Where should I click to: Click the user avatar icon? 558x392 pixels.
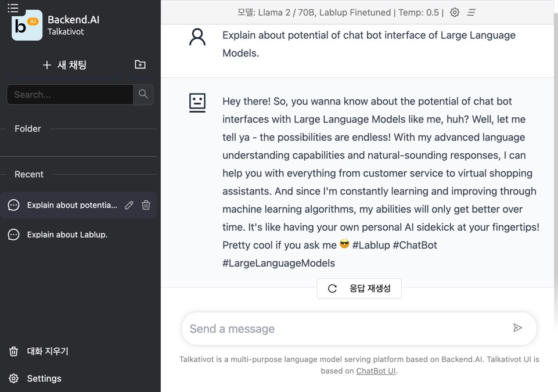pyautogui.click(x=197, y=37)
